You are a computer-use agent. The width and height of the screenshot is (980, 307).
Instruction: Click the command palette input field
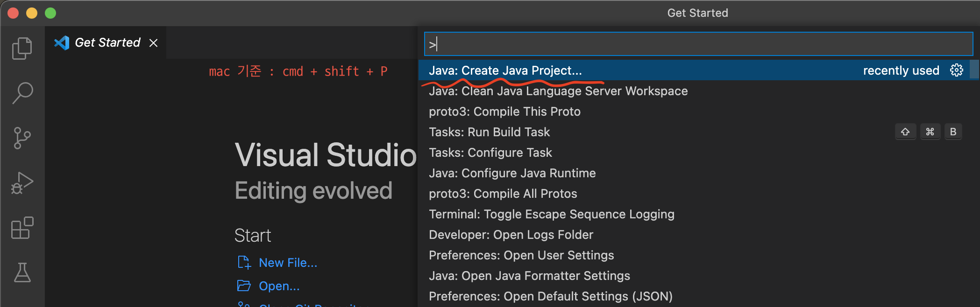point(698,44)
